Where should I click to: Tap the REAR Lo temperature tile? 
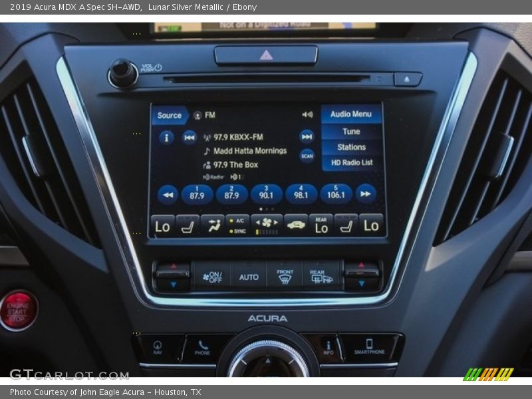point(321,225)
